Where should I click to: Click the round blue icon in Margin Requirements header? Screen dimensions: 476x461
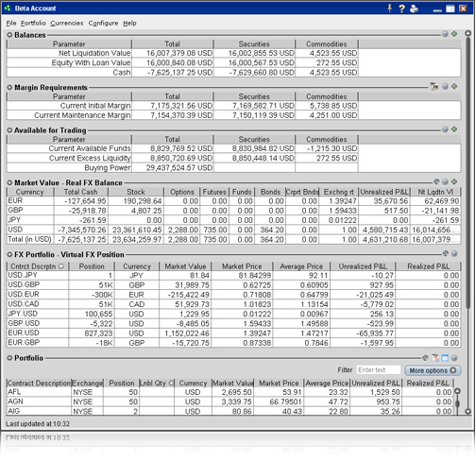[x=445, y=86]
